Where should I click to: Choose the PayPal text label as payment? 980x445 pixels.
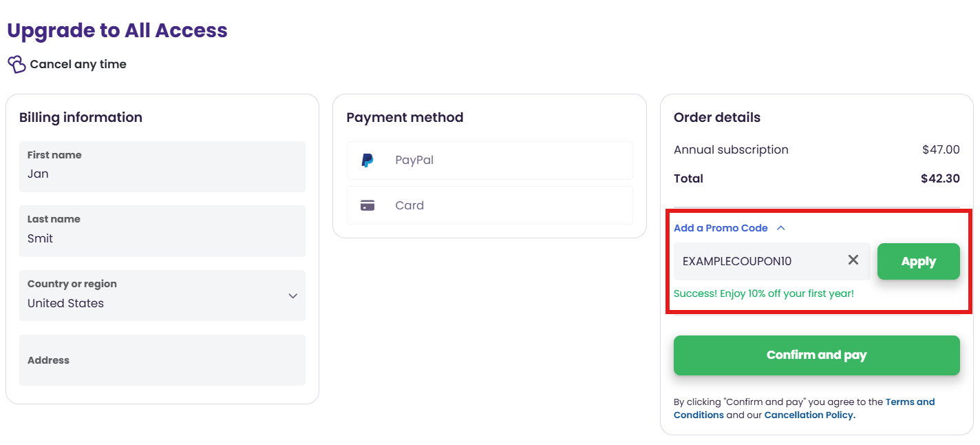click(x=414, y=161)
